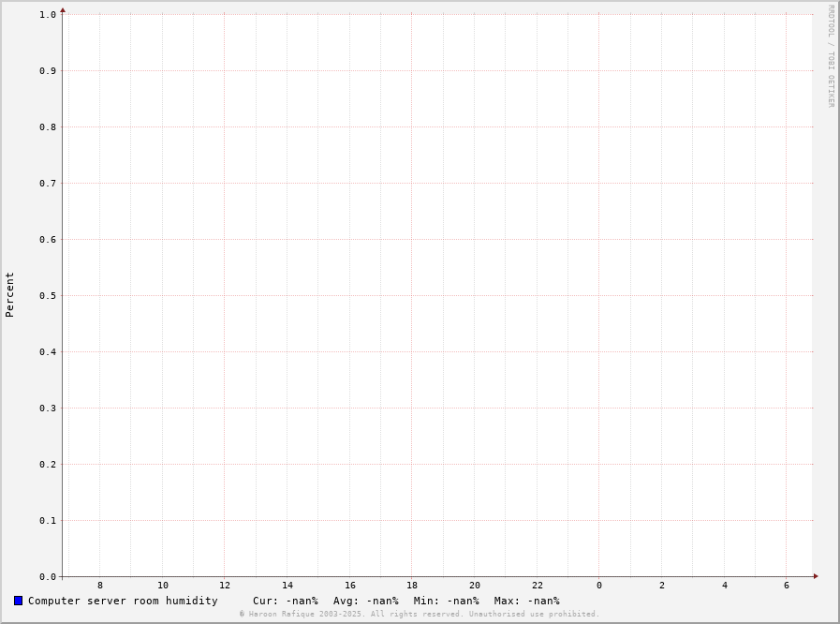Click the 'Cur: -nan%' statistic
The height and width of the screenshot is (624, 840).
[x=285, y=601]
